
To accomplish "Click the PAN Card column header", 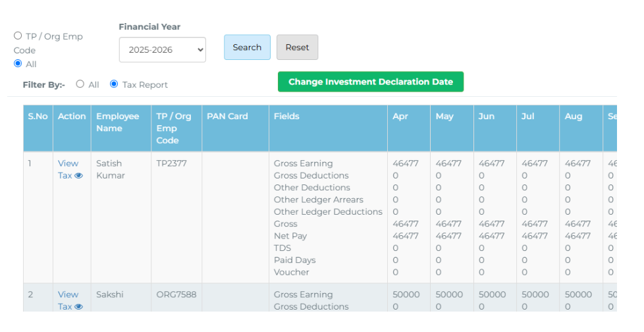I will point(227,117).
